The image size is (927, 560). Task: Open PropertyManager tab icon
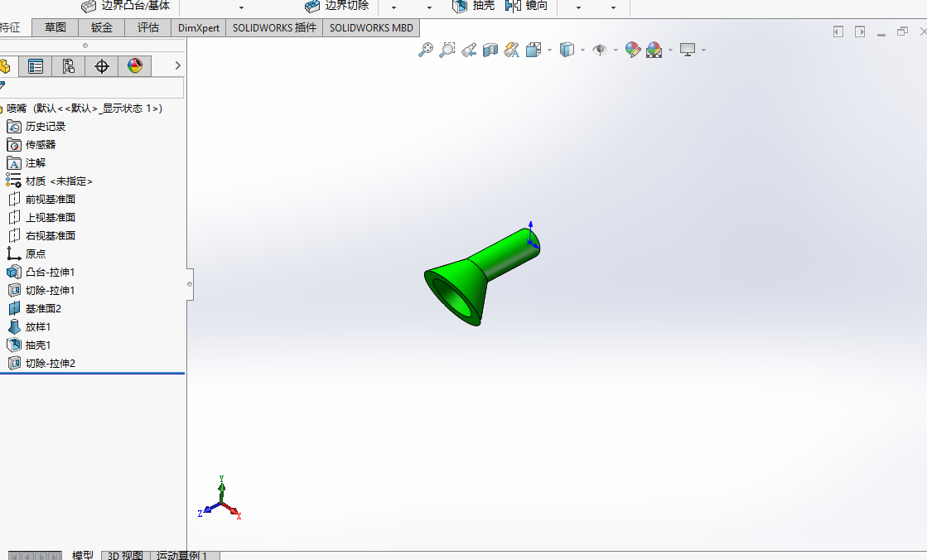[x=36, y=66]
